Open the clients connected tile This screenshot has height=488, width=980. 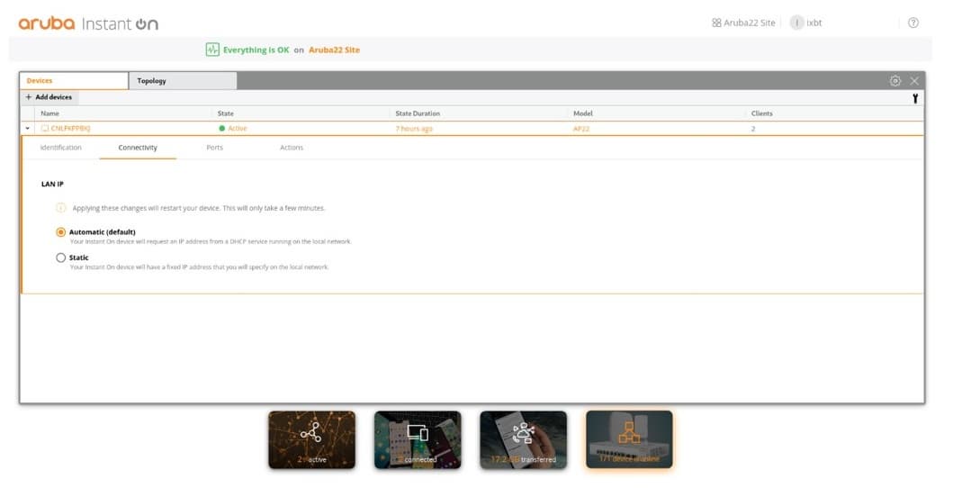coord(418,439)
